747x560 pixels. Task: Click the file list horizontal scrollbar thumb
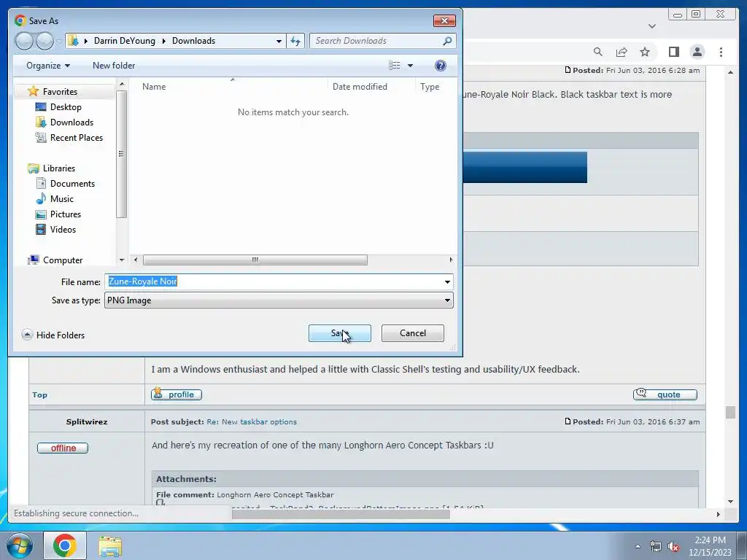[x=255, y=260]
